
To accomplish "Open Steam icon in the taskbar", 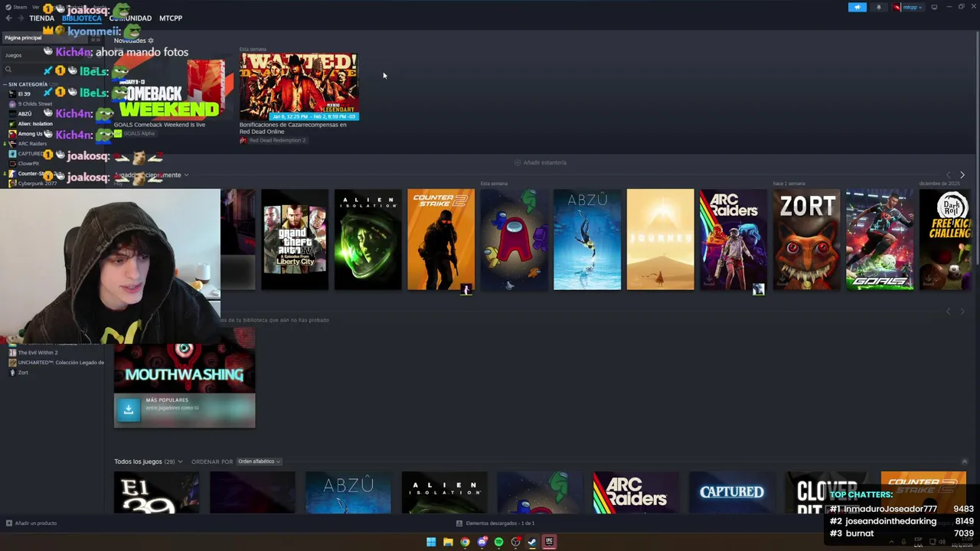I will (532, 542).
